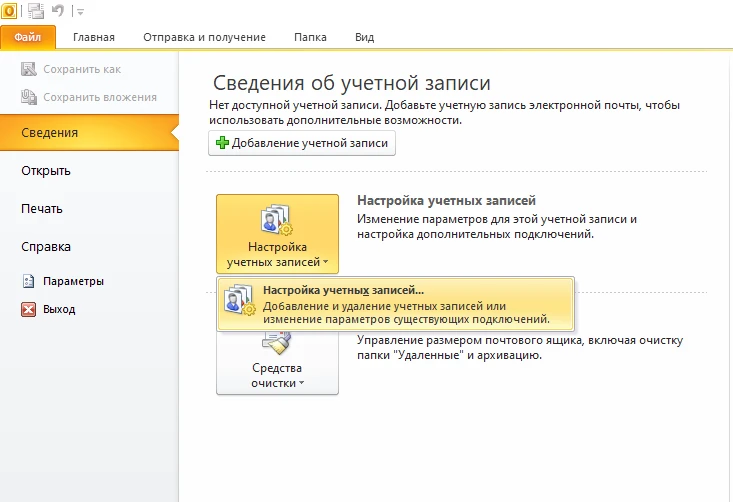Click the Outlook application icon in title bar
This screenshot has height=502, width=733.
pos(9,10)
